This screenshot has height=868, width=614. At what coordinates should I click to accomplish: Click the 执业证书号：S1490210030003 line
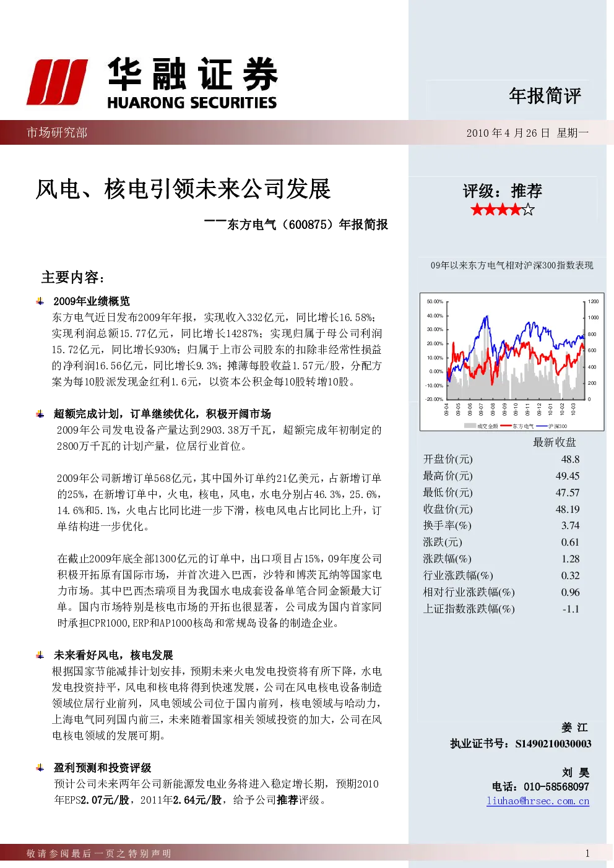(x=521, y=744)
